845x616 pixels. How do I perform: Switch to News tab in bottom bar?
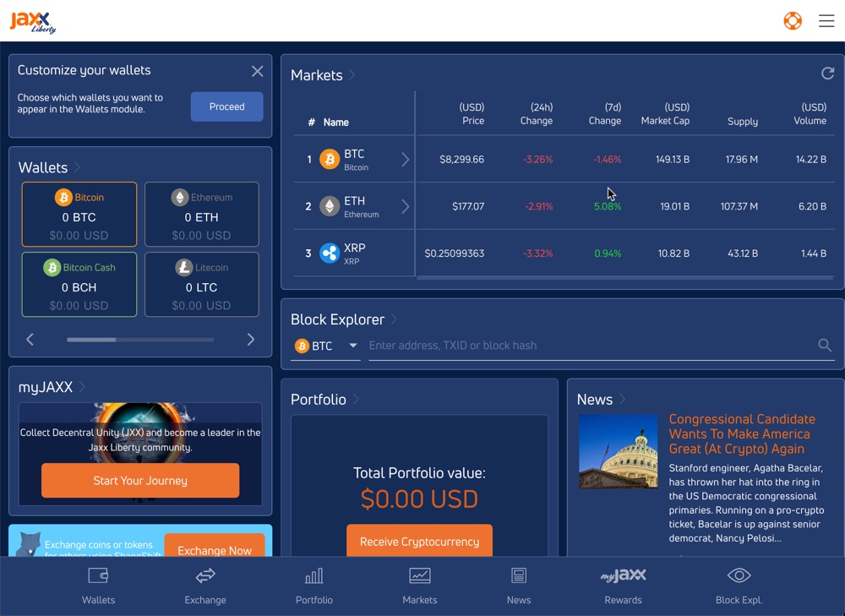519,586
